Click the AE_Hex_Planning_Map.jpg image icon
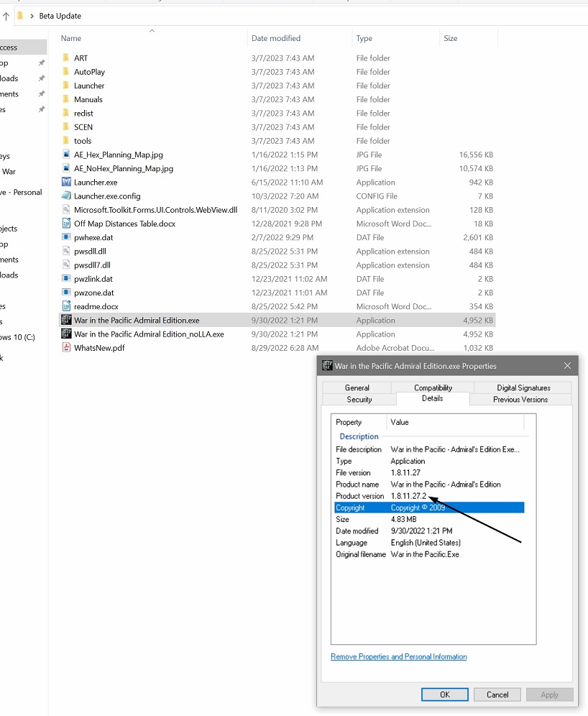Screen dimensions: 588x716 (x=66, y=155)
